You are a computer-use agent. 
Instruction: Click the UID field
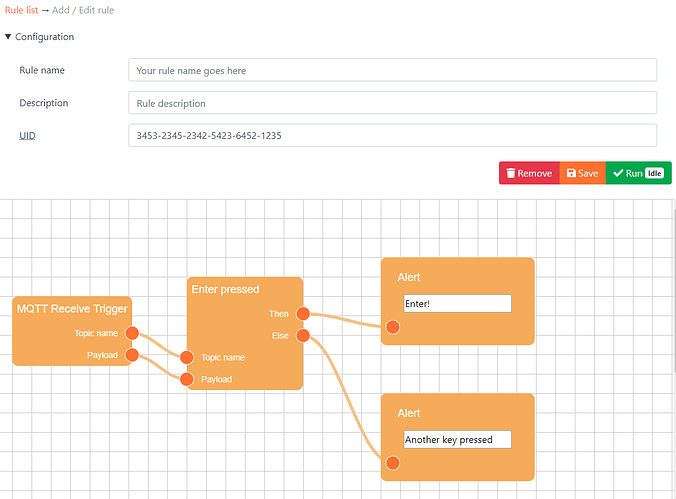392,136
